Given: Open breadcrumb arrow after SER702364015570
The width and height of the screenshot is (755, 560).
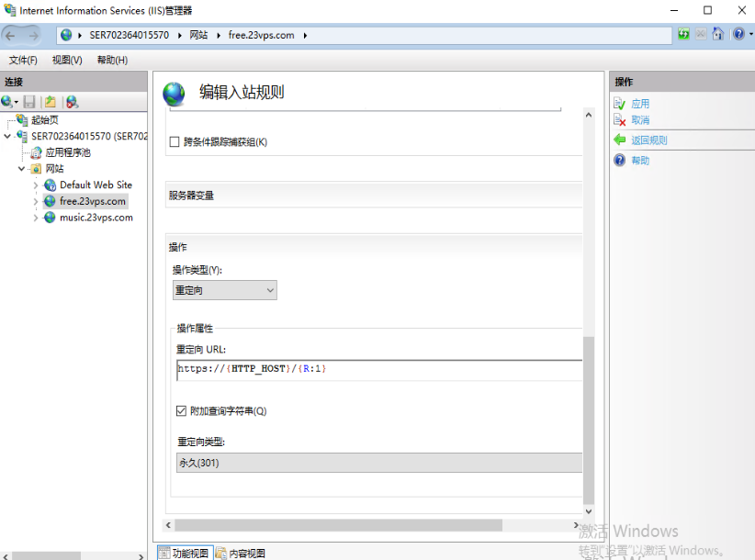Looking at the screenshot, I should coord(180,35).
